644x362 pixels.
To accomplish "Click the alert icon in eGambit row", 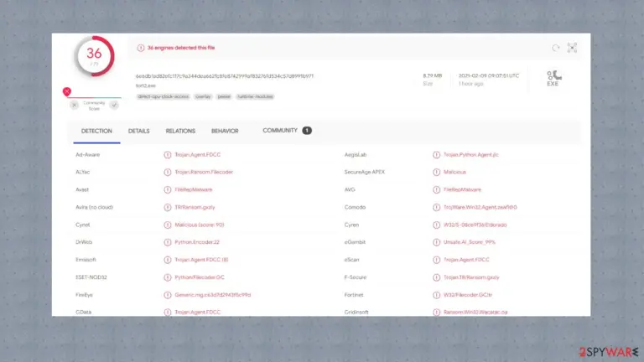I will click(x=436, y=242).
